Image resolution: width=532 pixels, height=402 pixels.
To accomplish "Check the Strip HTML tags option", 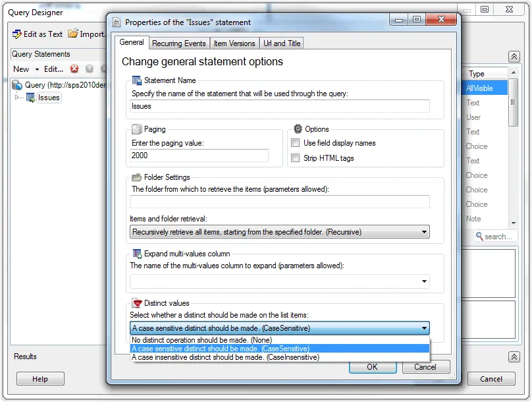I will tap(296, 158).
